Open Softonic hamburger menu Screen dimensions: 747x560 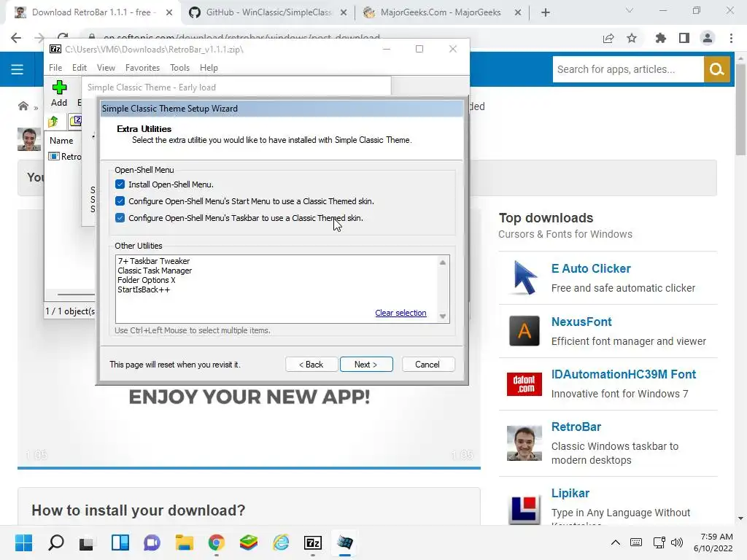click(18, 69)
